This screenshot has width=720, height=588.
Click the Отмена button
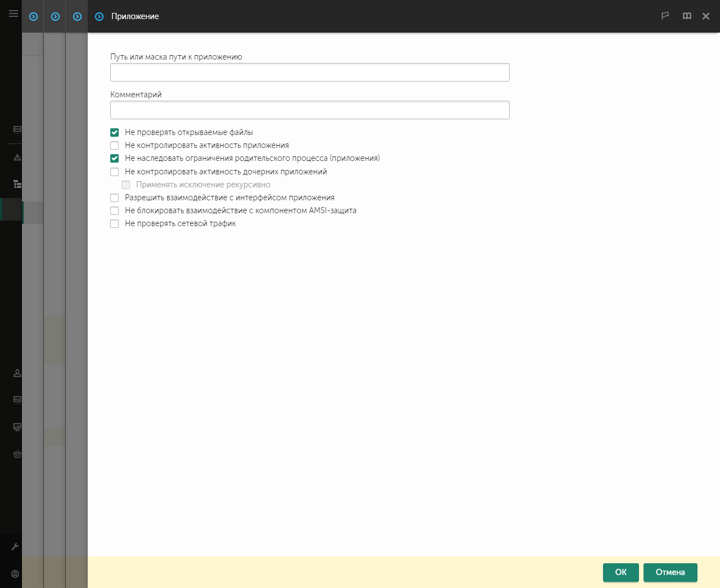[x=670, y=572]
